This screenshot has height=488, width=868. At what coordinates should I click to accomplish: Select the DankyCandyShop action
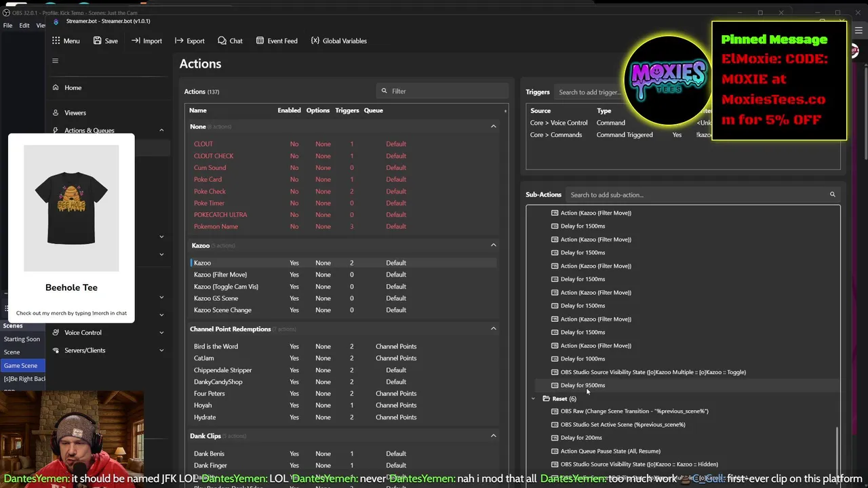[x=342, y=382]
